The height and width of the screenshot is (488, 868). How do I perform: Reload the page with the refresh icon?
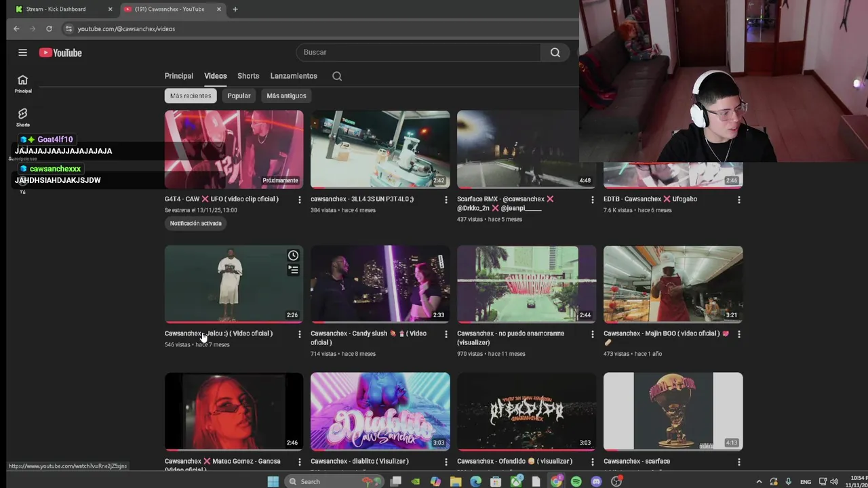click(x=49, y=28)
